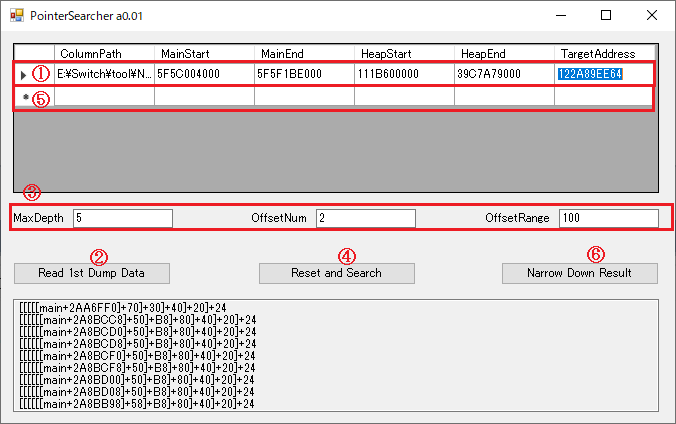The width and height of the screenshot is (676, 424).
Task: Click result line main+2A8BCF0
Action: point(138,356)
